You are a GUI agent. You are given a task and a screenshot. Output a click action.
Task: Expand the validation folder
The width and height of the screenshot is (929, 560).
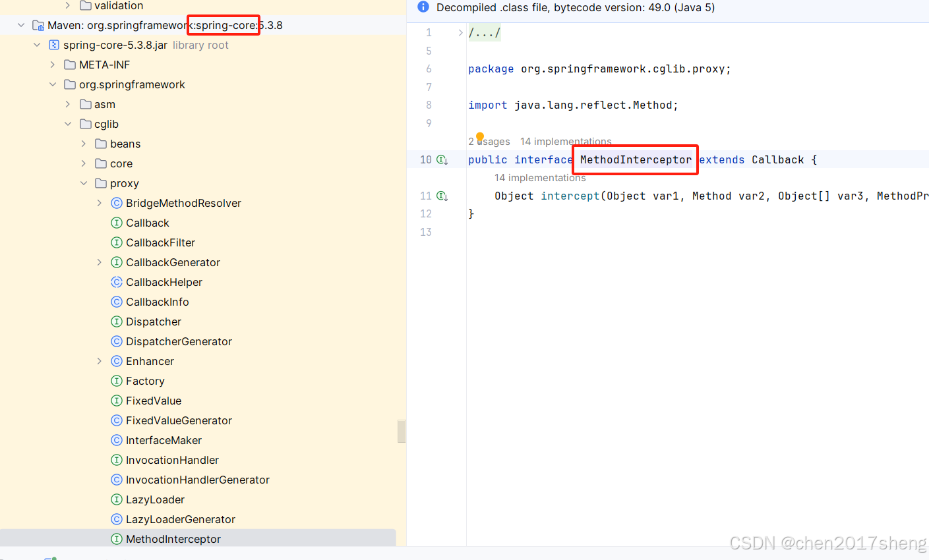(x=68, y=5)
